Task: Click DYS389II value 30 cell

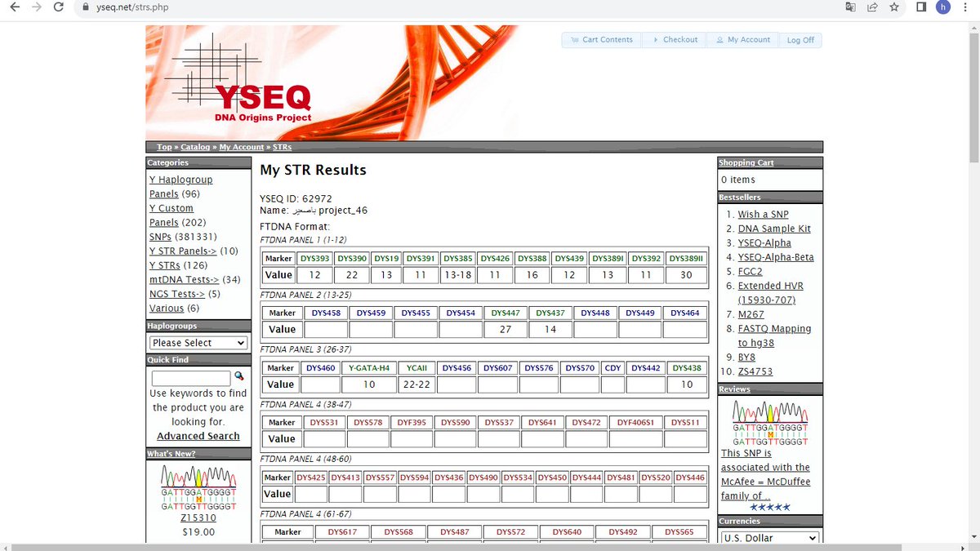Action: (686, 275)
